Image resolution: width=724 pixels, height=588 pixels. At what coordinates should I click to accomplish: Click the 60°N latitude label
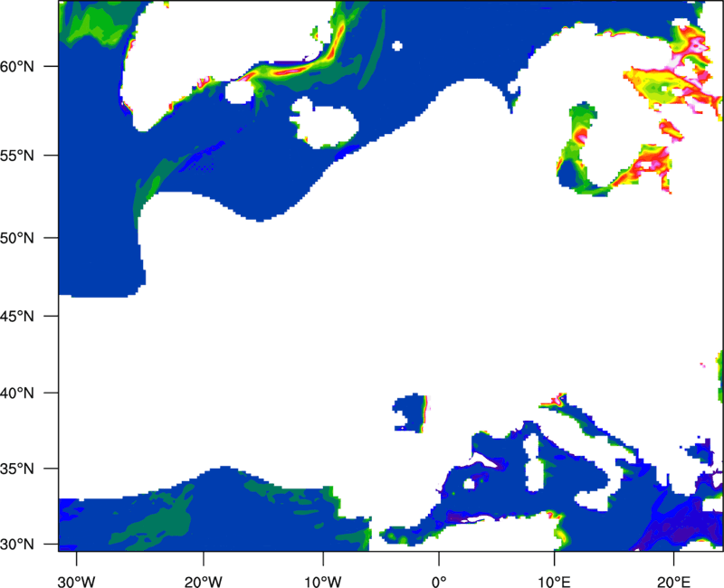point(17,66)
